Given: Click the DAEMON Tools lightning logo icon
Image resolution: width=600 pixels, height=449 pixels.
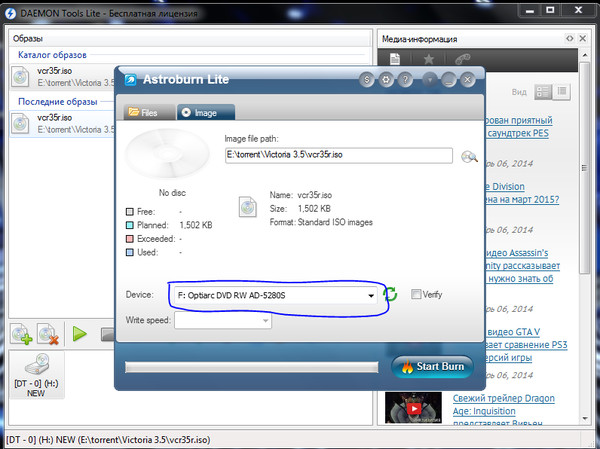Looking at the screenshot, I should click(x=10, y=13).
